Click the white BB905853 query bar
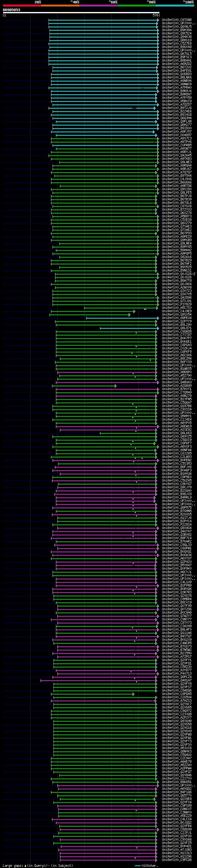The width and height of the screenshot is (197, 868). tap(81, 12)
